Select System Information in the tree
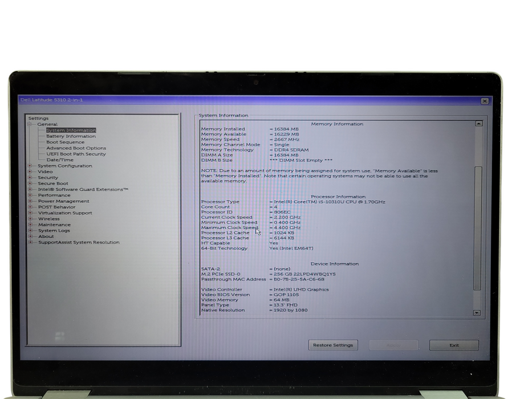This screenshot has height=399, width=532. coord(71,131)
